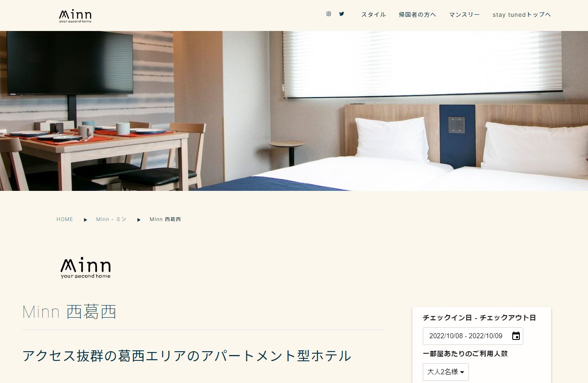Click Minn 西葛西 page heading
This screenshot has width=588, height=383.
coord(69,312)
